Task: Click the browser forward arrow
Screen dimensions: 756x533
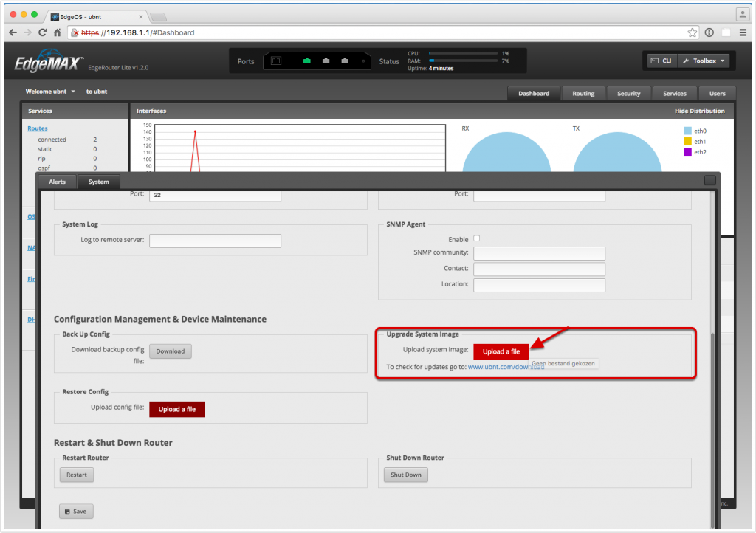Action: [x=27, y=32]
